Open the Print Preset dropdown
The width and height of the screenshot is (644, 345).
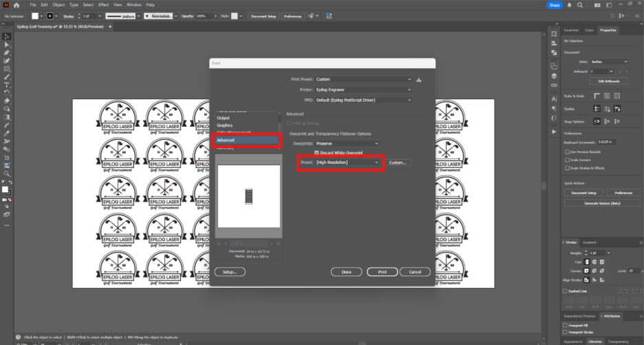[363, 79]
